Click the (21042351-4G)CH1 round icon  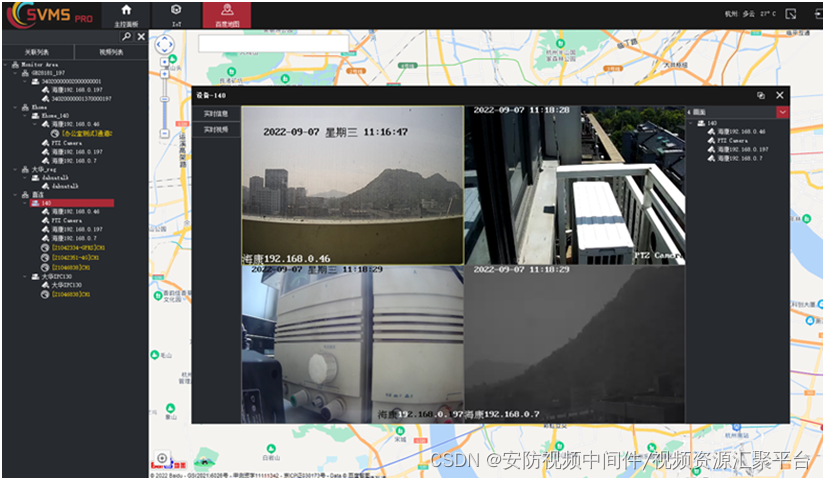click(x=45, y=258)
